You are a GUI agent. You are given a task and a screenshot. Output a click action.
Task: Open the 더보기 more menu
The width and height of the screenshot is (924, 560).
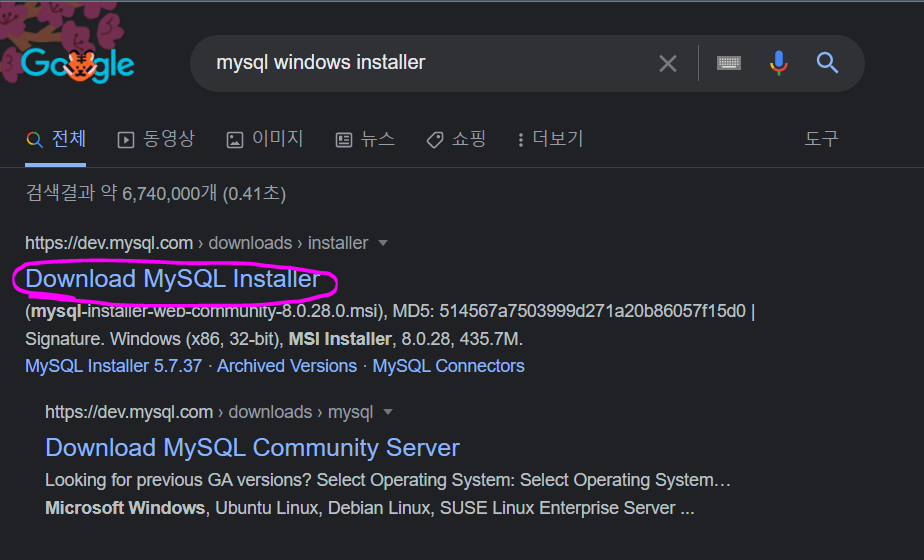tap(550, 139)
